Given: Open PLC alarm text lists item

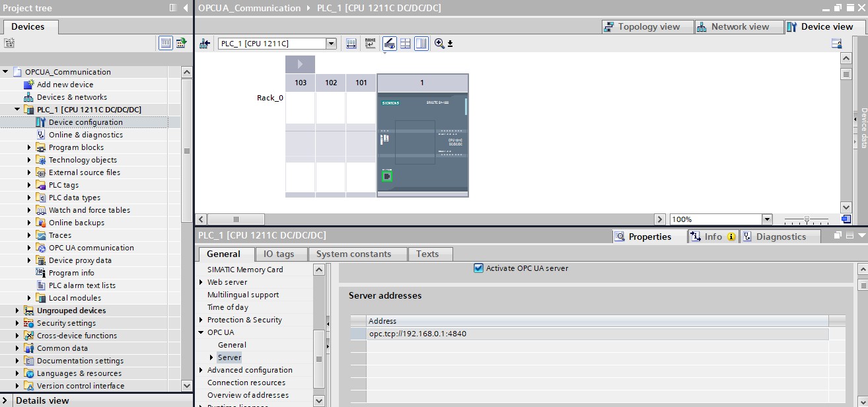Looking at the screenshot, I should [82, 285].
